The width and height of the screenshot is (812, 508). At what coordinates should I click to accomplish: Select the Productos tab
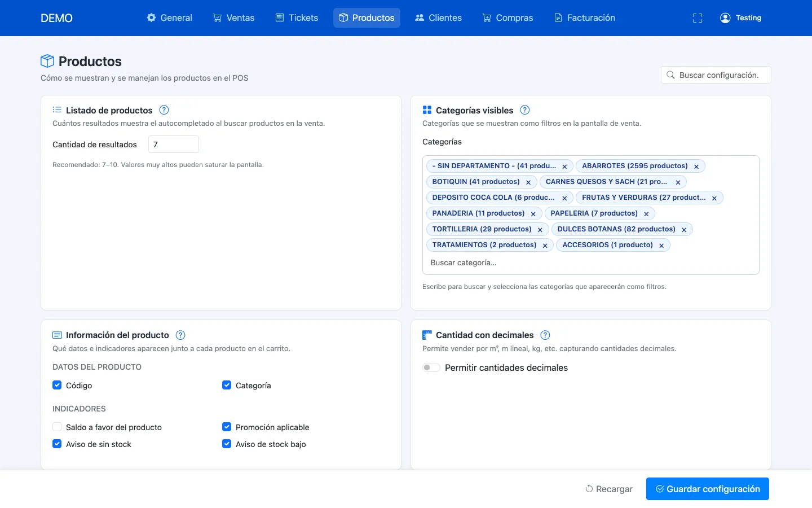click(367, 18)
